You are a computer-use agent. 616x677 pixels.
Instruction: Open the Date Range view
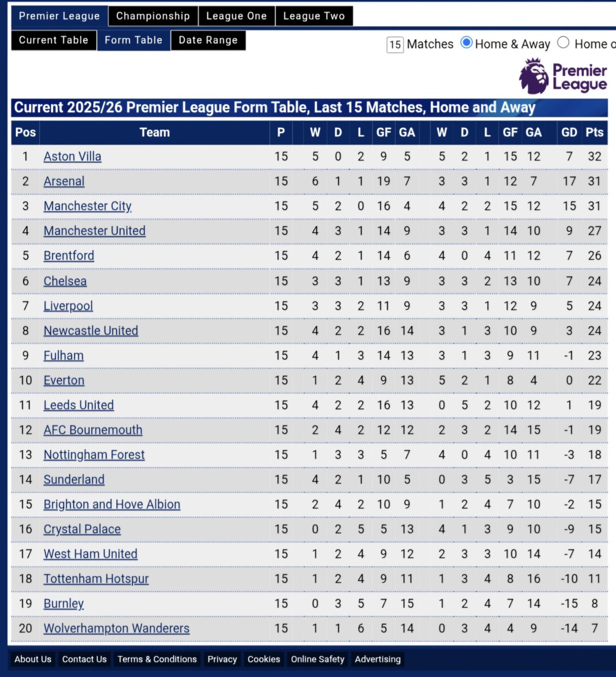208,40
